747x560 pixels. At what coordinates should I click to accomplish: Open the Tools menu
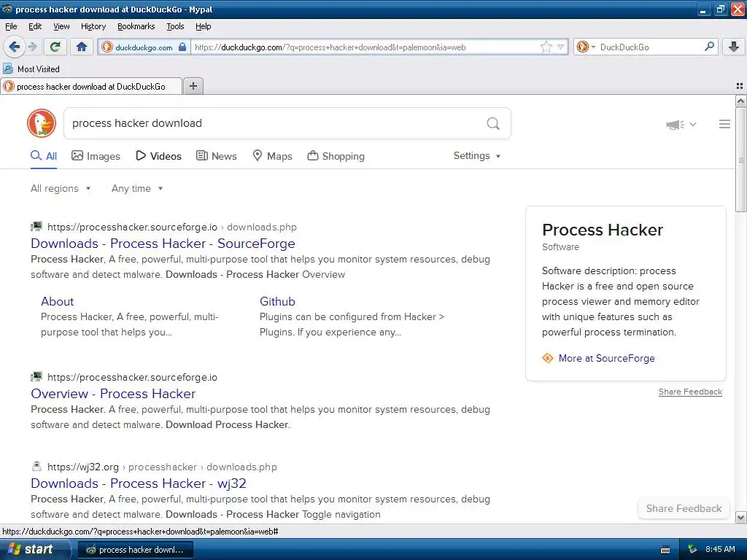point(175,26)
